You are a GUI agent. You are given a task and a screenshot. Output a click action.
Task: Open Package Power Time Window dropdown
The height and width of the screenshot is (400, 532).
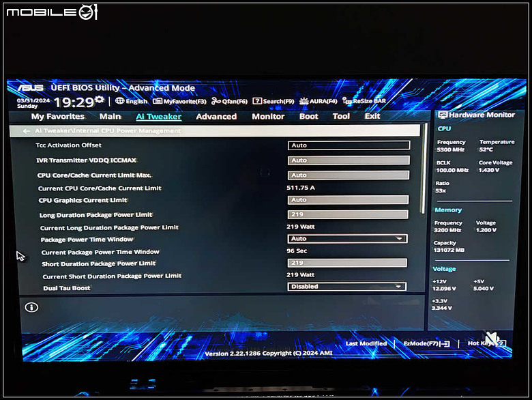pos(347,239)
